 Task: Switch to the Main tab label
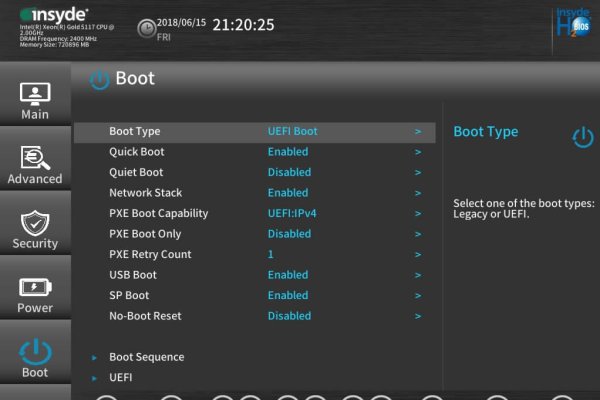point(35,114)
